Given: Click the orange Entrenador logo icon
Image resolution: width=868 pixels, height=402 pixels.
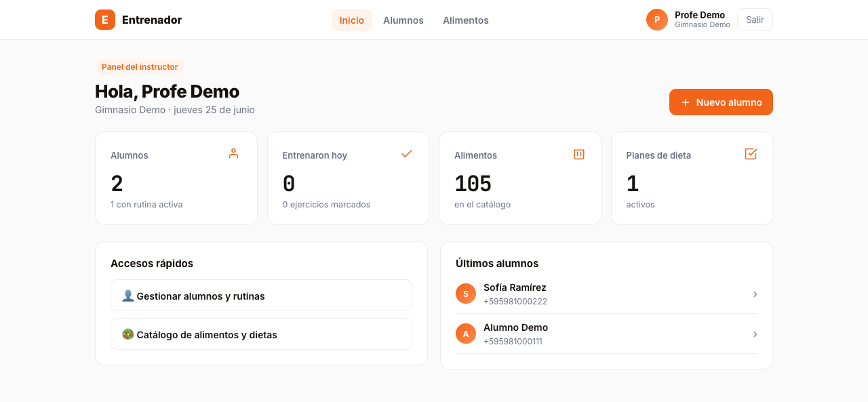Looking at the screenshot, I should 105,20.
